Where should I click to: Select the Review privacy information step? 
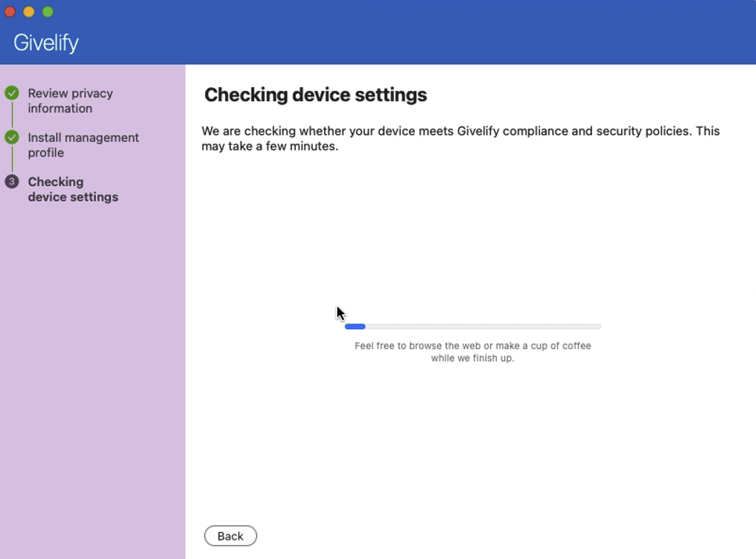[x=70, y=100]
